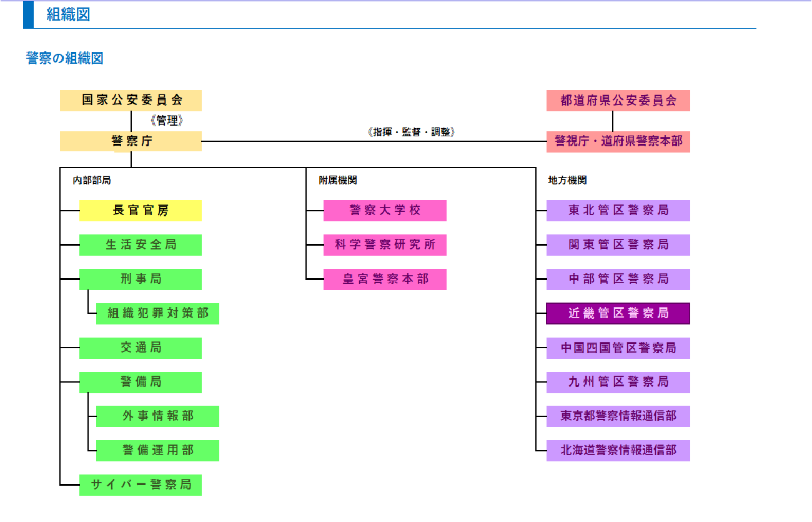Screen dimensions: 812x522
Task: Open 東北管区警察局 box
Action: click(x=618, y=211)
